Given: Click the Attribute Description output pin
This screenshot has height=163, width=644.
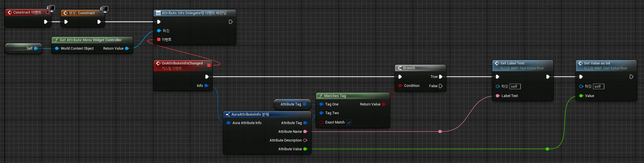Looking at the screenshot, I should pos(305,140).
